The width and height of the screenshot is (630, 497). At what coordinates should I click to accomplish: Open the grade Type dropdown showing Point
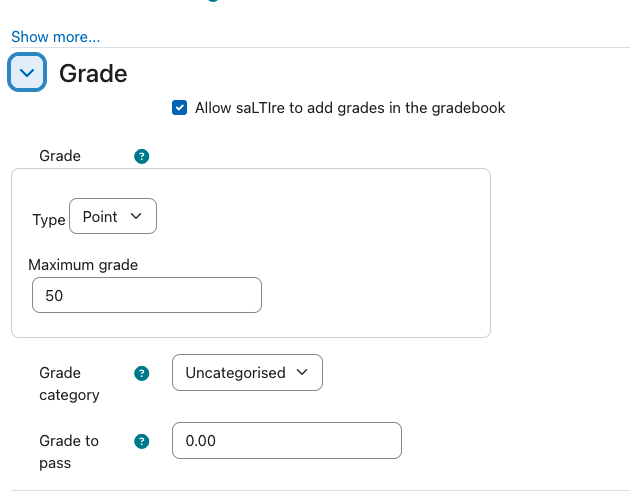click(113, 216)
